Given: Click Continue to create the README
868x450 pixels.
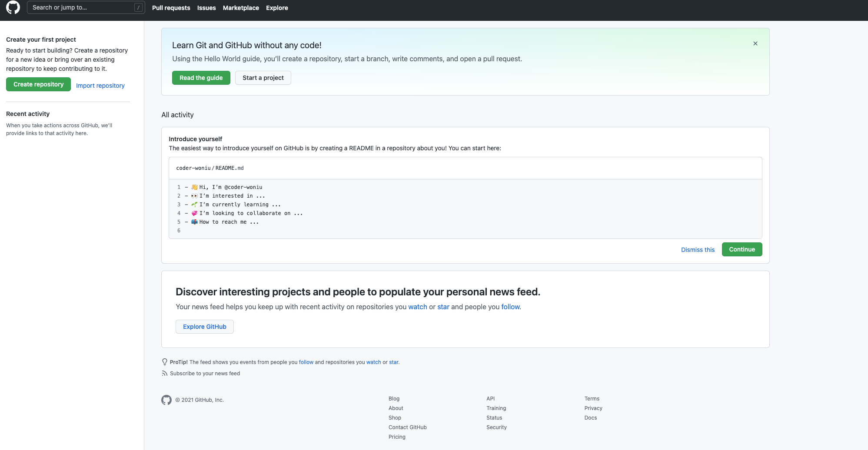Looking at the screenshot, I should pyautogui.click(x=742, y=249).
